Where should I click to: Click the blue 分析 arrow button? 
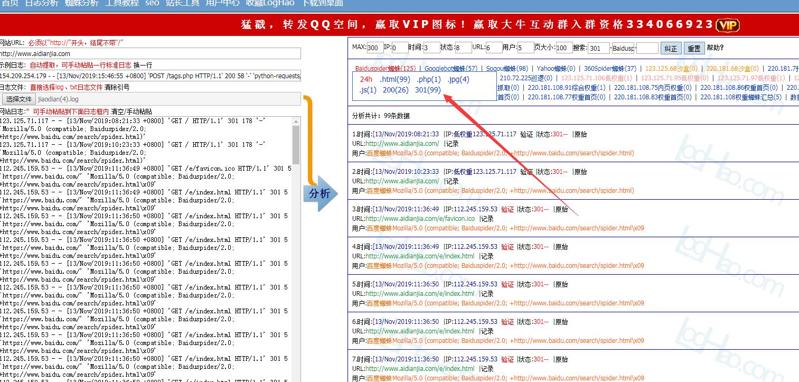(320, 194)
